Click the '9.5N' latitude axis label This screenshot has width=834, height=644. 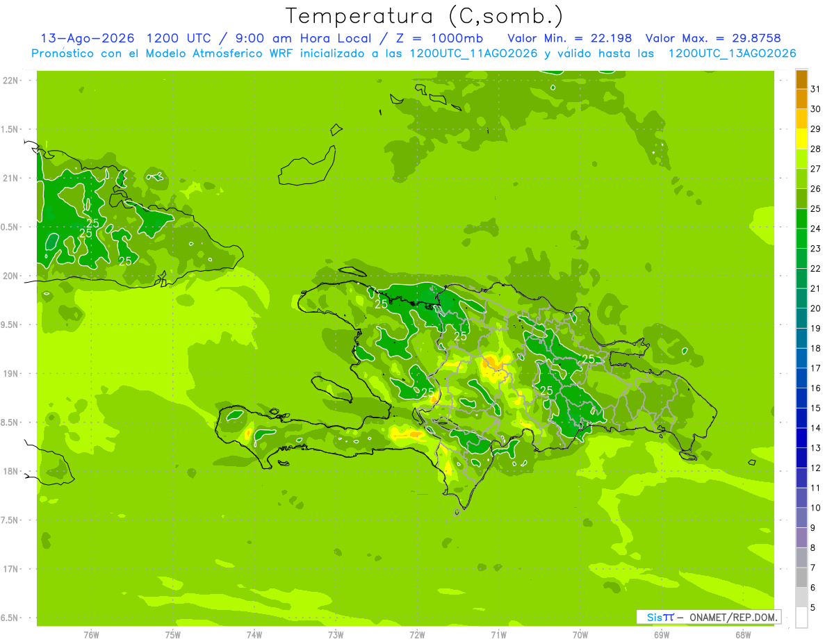[x=10, y=324]
